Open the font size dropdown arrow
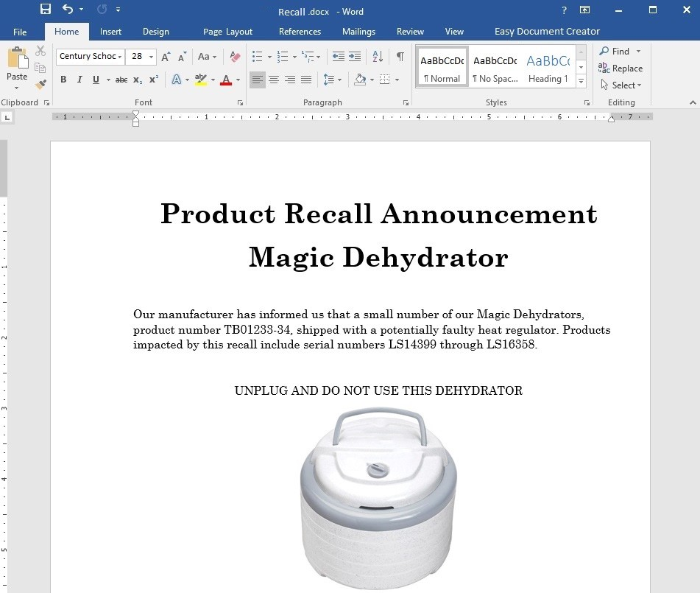Screen dimensions: 700x593 click(151, 57)
